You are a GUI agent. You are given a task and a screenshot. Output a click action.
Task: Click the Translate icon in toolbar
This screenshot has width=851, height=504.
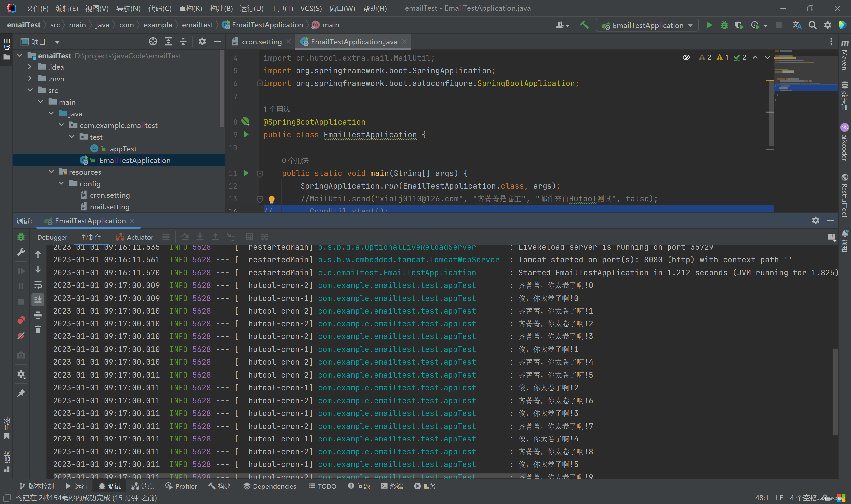click(797, 25)
